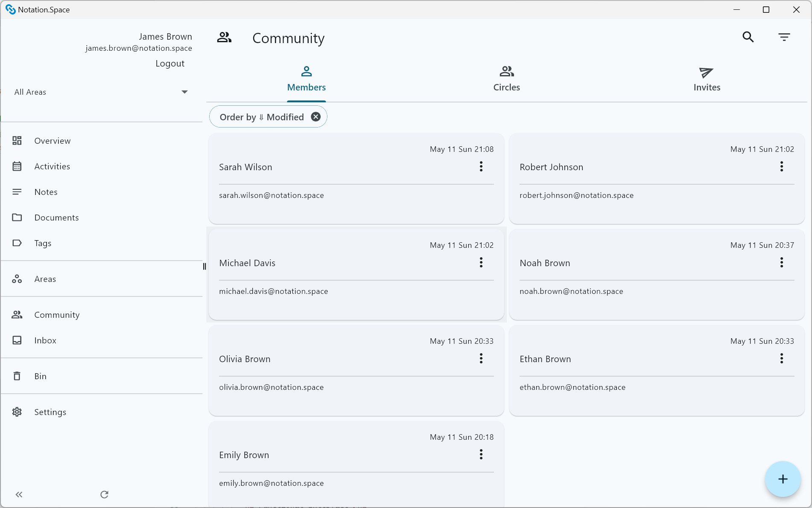
Task: Click the add member plus button
Action: tap(783, 479)
